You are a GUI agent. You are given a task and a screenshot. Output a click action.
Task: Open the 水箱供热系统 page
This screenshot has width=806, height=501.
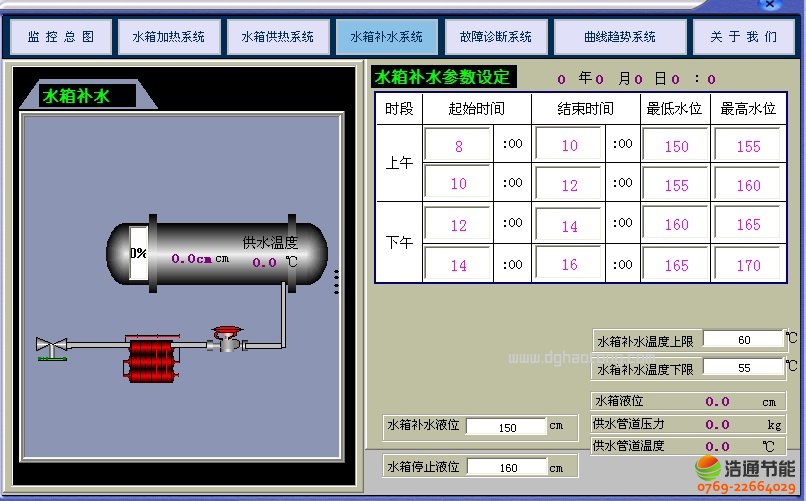pos(277,37)
